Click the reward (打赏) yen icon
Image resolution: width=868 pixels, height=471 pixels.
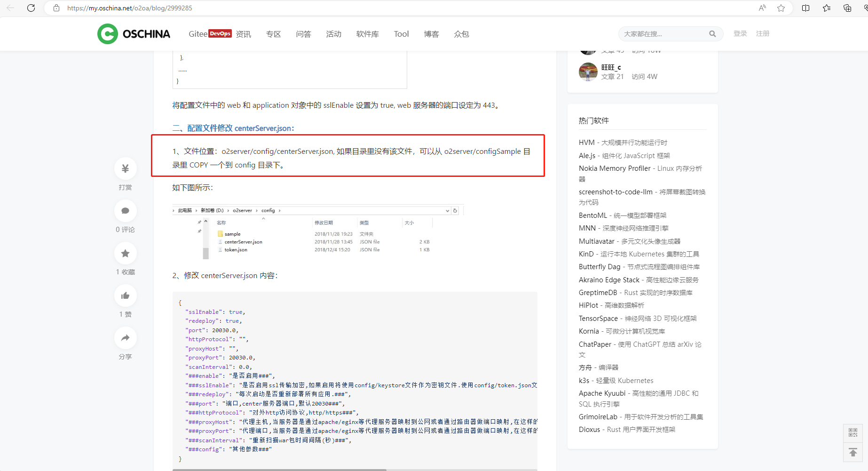point(125,168)
